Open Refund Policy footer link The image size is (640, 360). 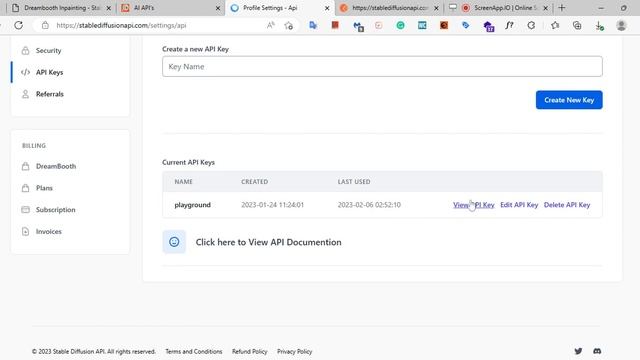(x=250, y=351)
